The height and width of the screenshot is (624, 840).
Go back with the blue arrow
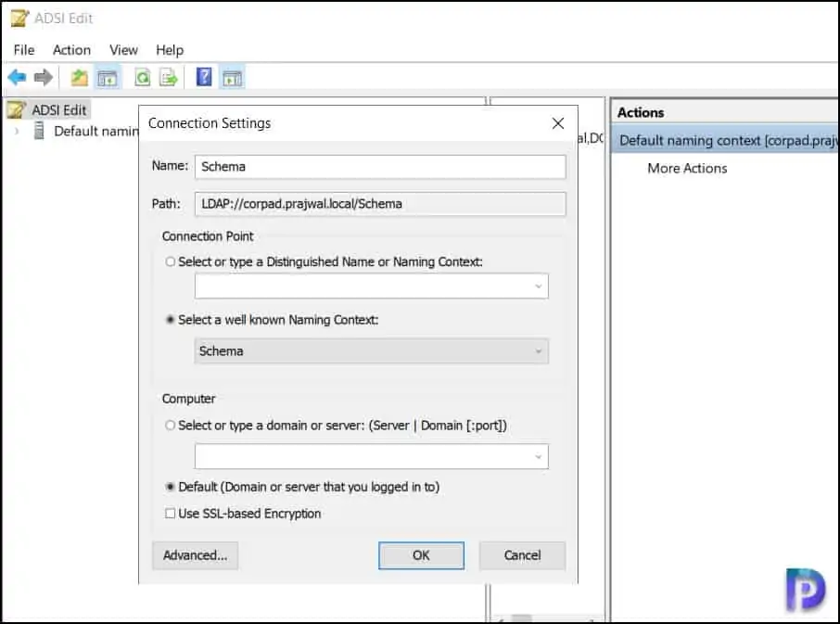click(x=17, y=78)
